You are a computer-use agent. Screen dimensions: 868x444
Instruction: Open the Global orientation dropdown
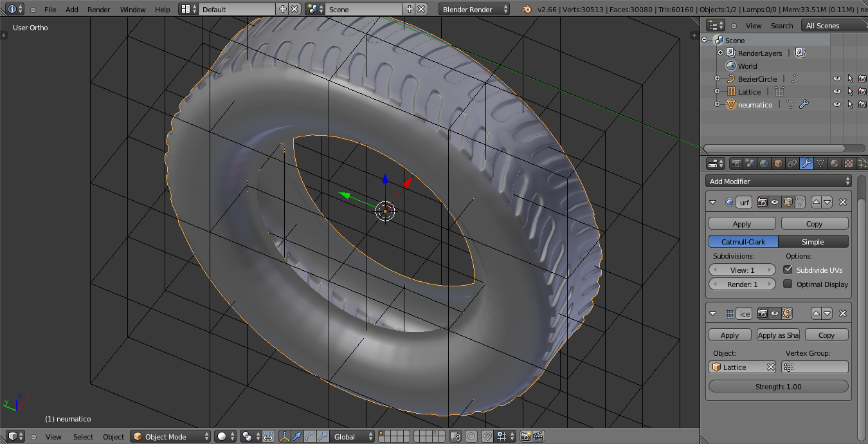(x=352, y=436)
